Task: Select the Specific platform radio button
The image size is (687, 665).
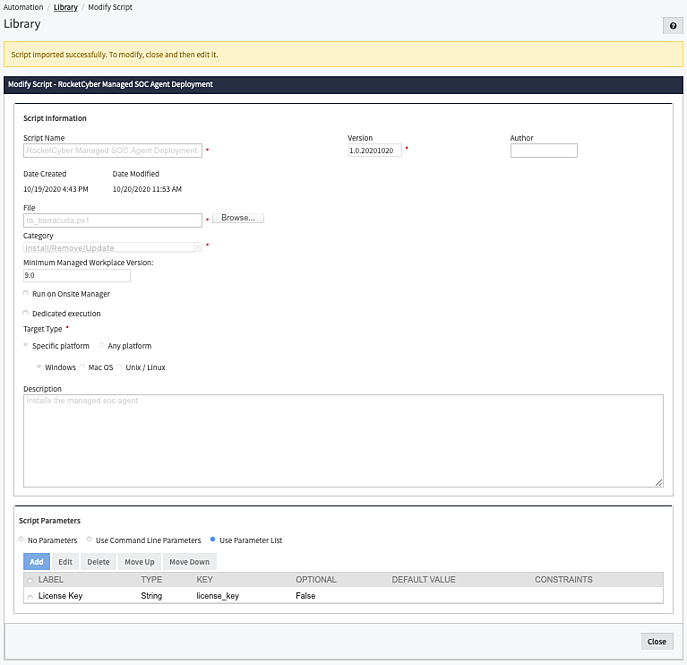Action: pos(26,345)
